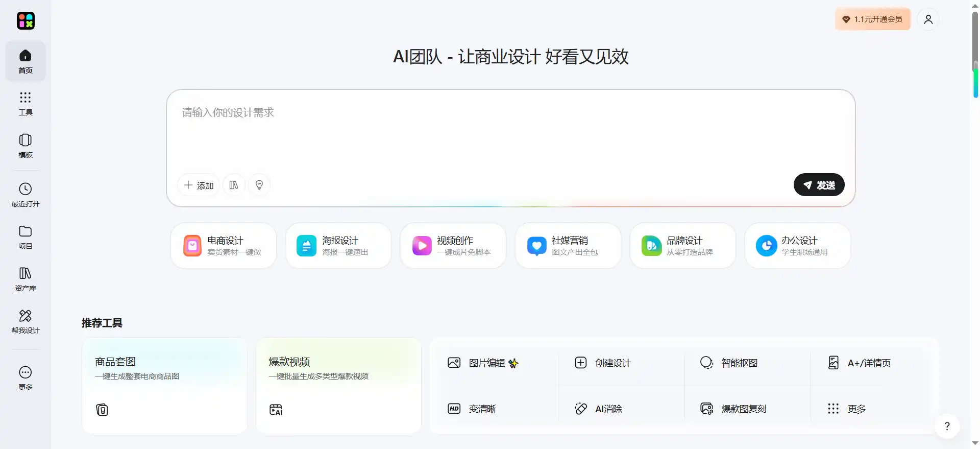Select the 社媒营销 category card

pos(568,246)
